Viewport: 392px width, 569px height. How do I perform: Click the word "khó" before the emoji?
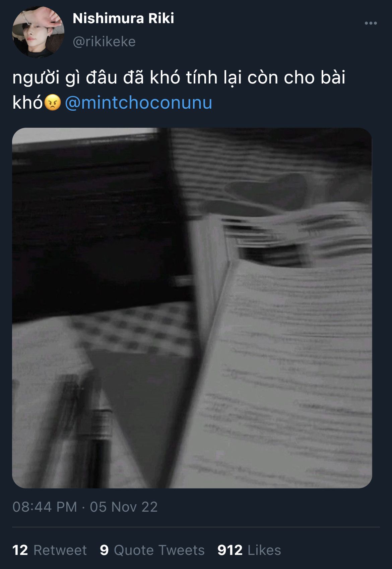pyautogui.click(x=28, y=103)
